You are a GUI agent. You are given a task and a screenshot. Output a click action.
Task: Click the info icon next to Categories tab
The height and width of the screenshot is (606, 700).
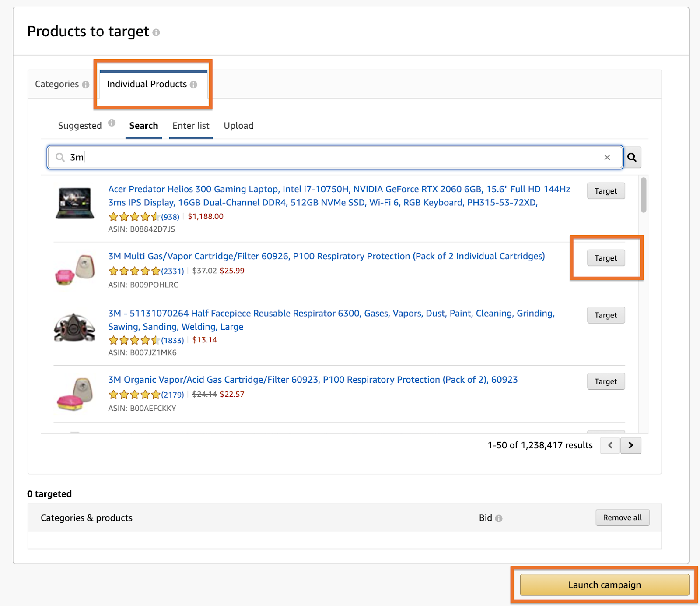(x=86, y=85)
